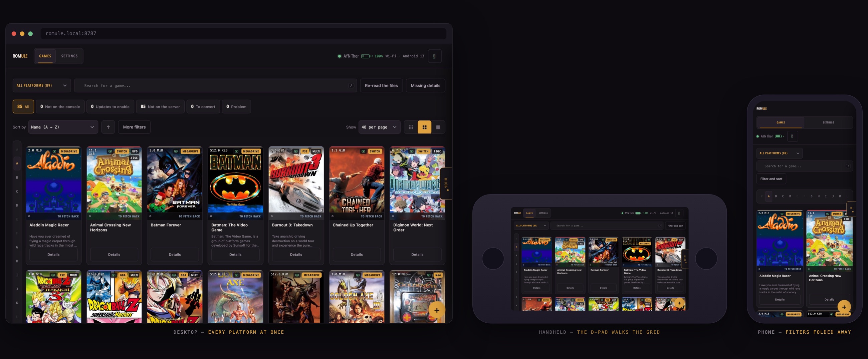Click the floating plus button in phone view
The image size is (868, 359).
tap(844, 307)
